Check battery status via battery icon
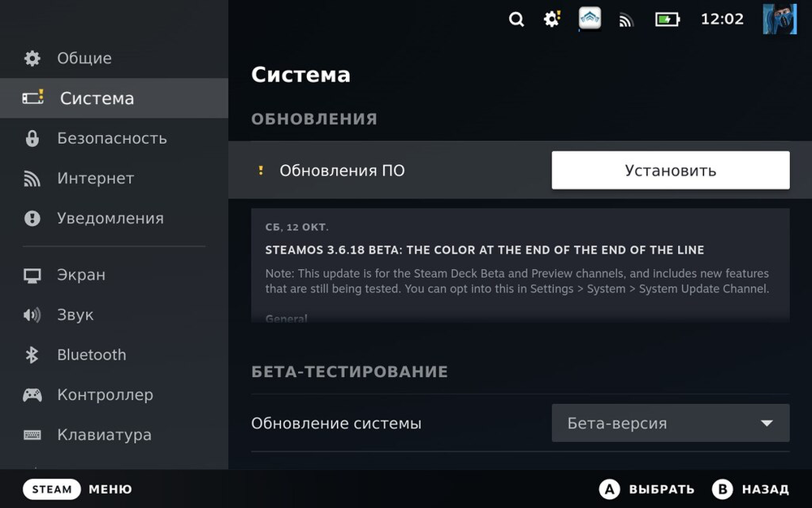 point(667,19)
